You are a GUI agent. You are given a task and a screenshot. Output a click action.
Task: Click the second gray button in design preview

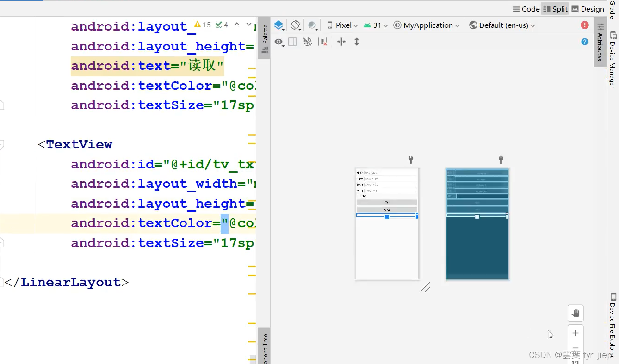[387, 210]
